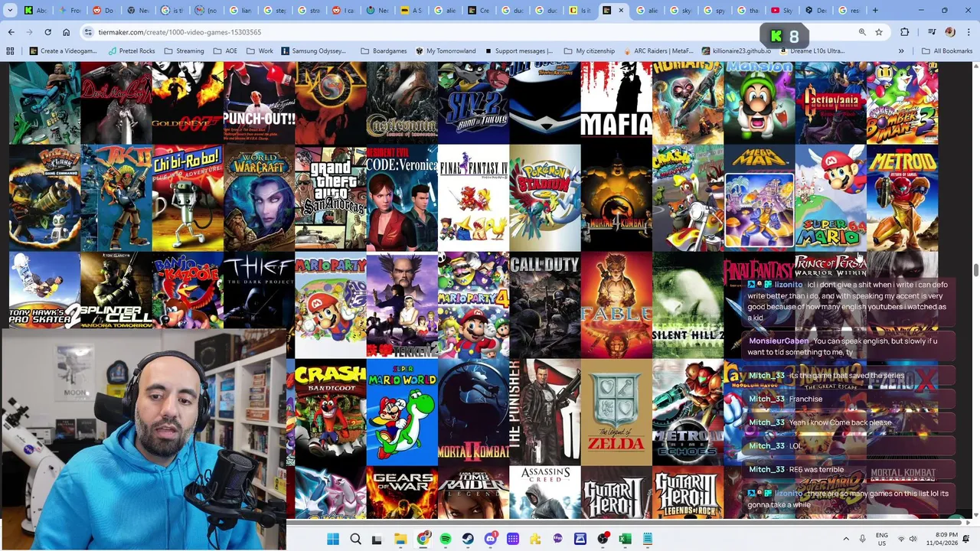Click the page vertical scrollbar thumb

click(975, 271)
